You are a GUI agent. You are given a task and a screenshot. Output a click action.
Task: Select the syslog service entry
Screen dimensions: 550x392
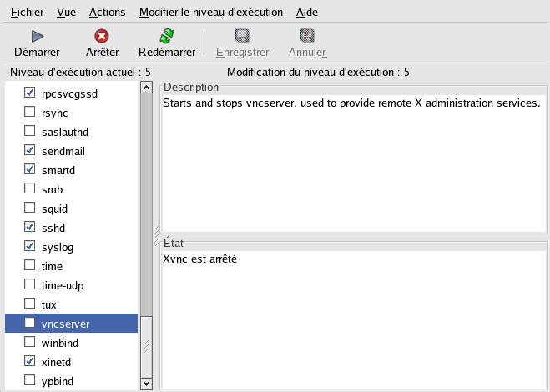57,247
